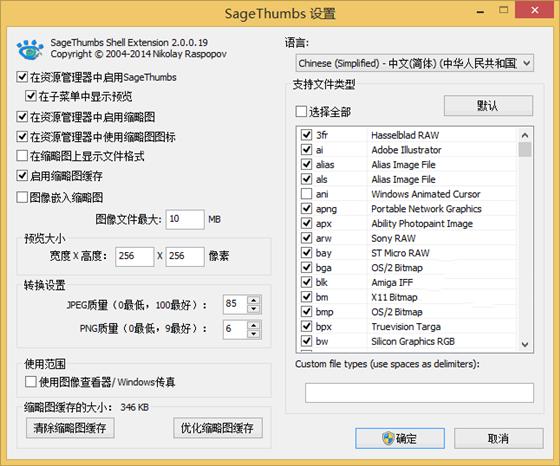Image resolution: width=560 pixels, height=466 pixels.
Task: Click the SageThumbs eye logo icon
Action: pos(30,49)
